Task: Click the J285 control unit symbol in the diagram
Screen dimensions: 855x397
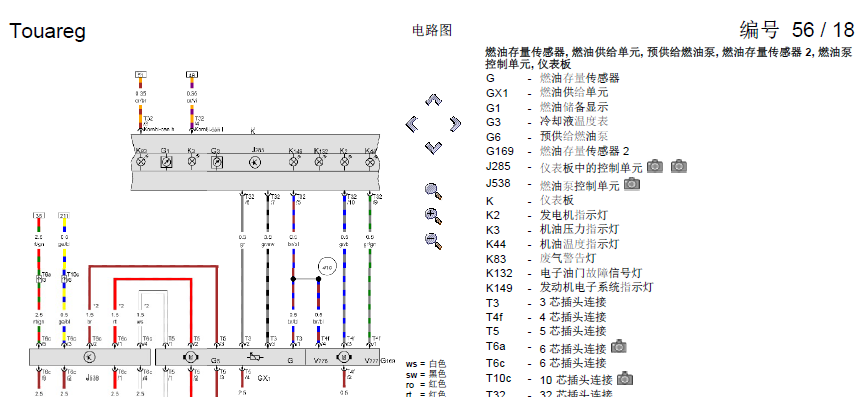Action: (255, 162)
